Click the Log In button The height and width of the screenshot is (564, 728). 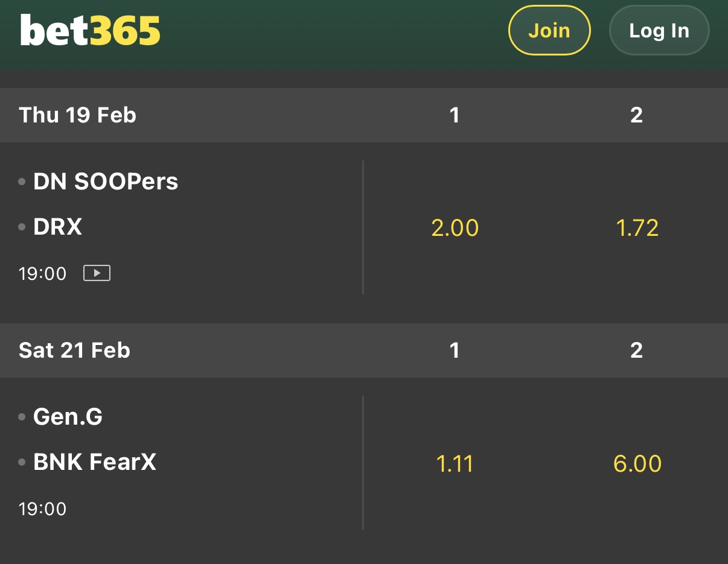coord(659,31)
